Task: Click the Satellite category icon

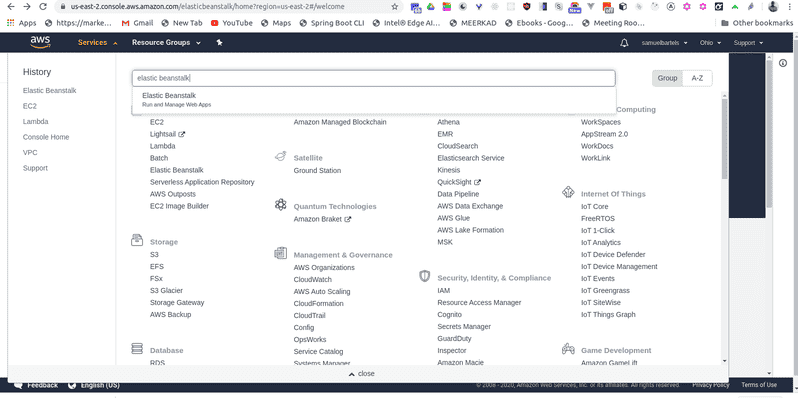Action: pos(280,157)
